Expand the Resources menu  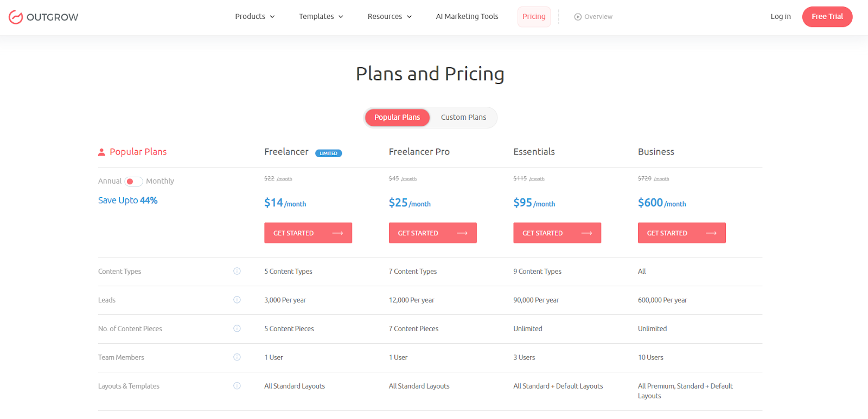(390, 17)
